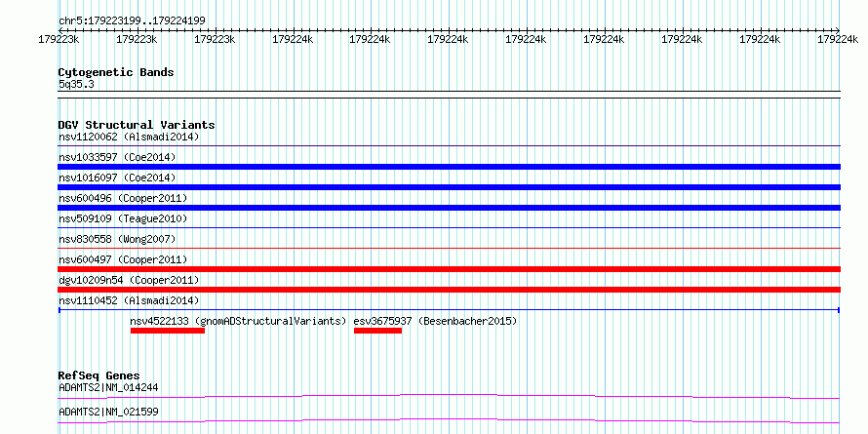Open variant nsv1033597 (Coe2014) label
Image resolution: width=868 pixels, height=434 pixels.
117,157
